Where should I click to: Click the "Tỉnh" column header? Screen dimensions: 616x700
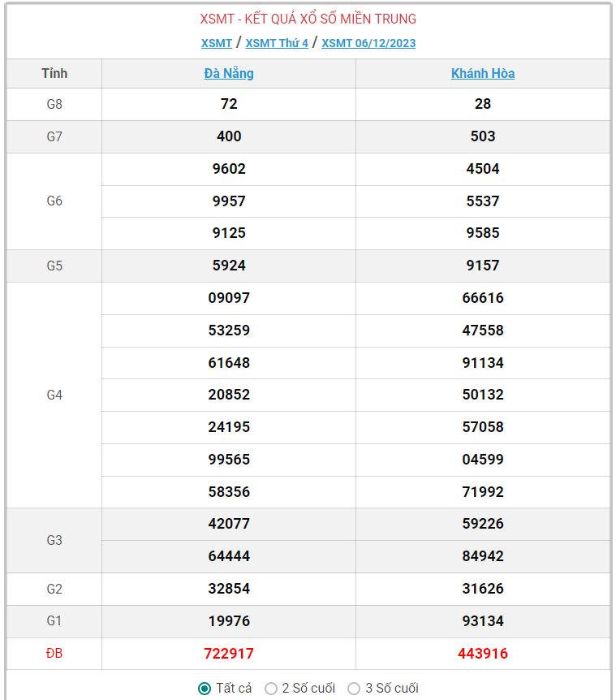pyautogui.click(x=54, y=74)
